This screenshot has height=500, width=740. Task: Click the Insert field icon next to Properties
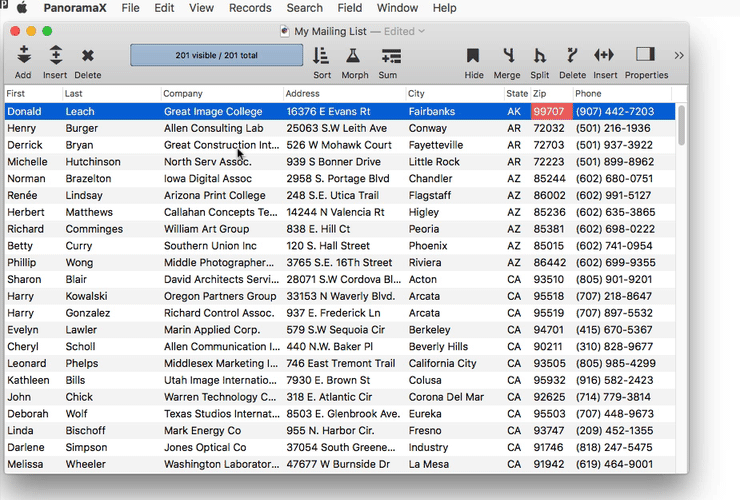pyautogui.click(x=604, y=55)
